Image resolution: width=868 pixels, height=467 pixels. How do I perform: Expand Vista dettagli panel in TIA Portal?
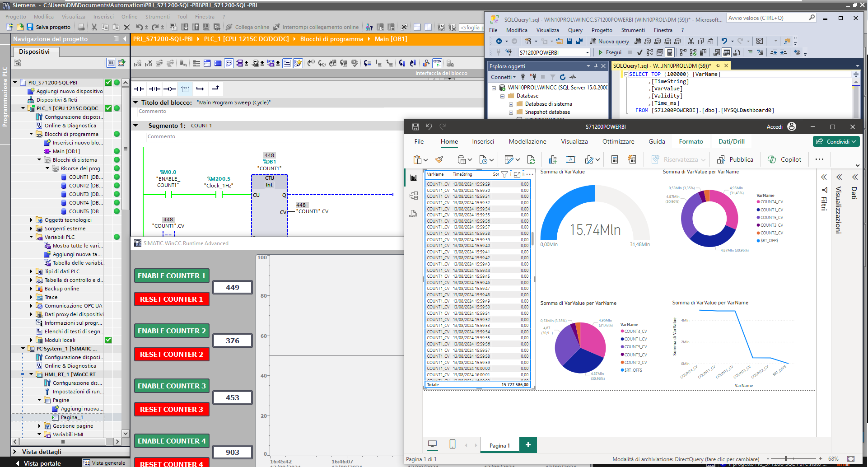pos(14,452)
